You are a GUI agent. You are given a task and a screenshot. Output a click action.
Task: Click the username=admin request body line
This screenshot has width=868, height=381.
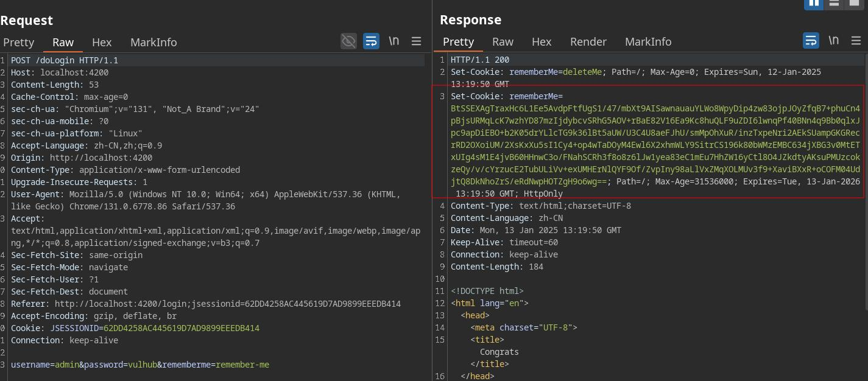click(x=140, y=365)
